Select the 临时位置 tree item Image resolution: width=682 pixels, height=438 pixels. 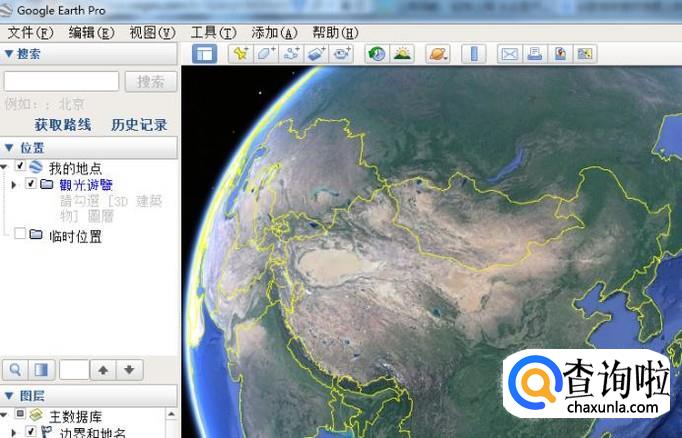coord(76,237)
